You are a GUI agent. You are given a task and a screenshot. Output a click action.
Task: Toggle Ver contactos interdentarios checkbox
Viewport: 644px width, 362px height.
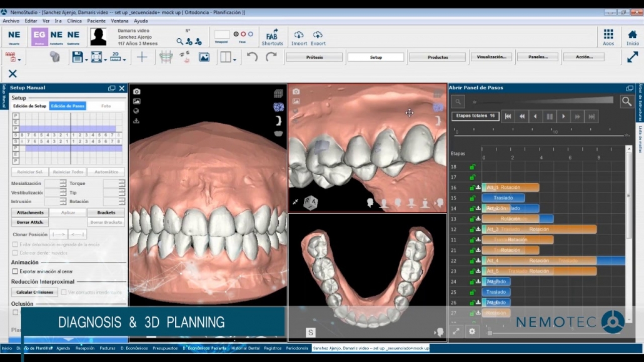tap(64, 293)
